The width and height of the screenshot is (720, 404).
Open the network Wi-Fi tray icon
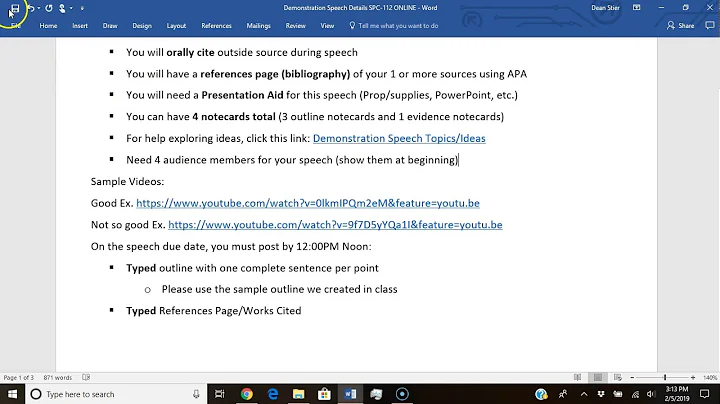(x=635, y=394)
